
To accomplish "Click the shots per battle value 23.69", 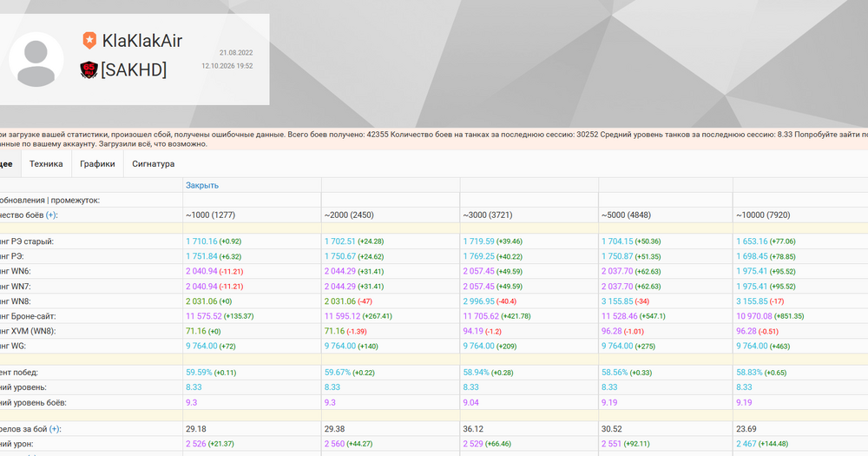I will tap(746, 429).
